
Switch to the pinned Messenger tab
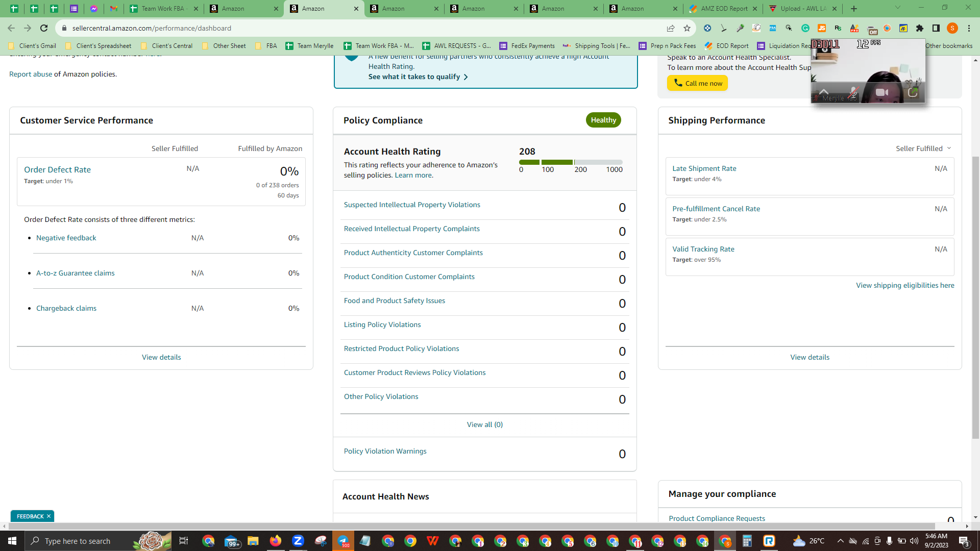click(x=94, y=9)
